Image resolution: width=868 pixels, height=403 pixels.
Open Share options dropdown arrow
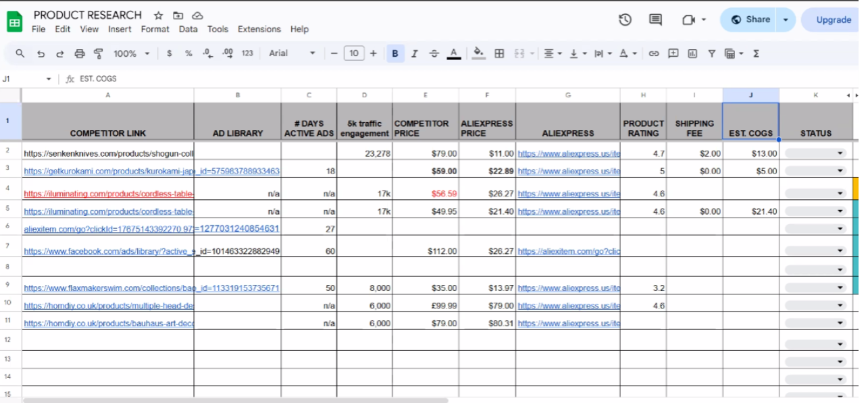786,20
